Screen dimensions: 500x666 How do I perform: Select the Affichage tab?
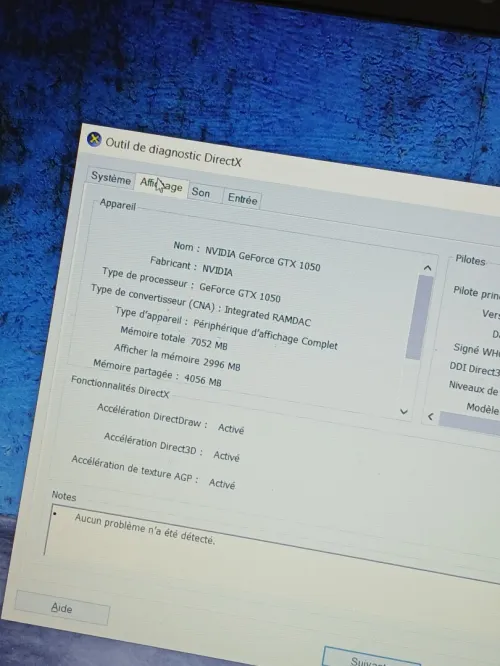pos(161,186)
